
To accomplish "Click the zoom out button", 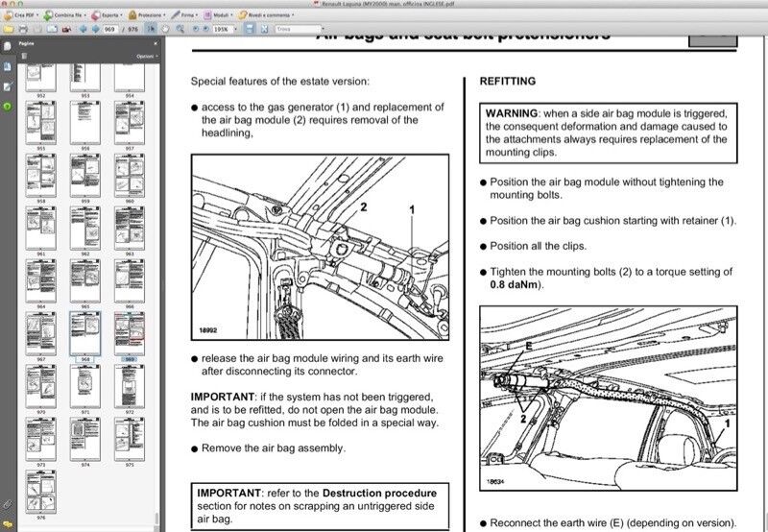I will (196, 29).
